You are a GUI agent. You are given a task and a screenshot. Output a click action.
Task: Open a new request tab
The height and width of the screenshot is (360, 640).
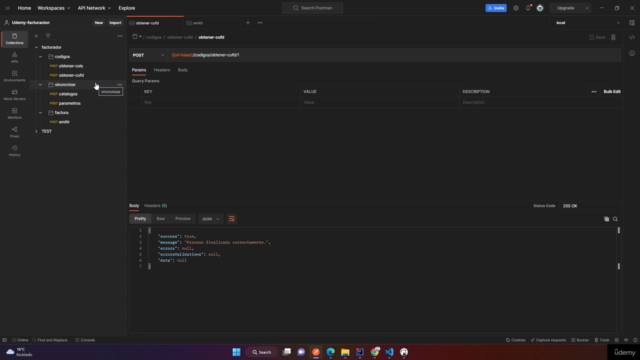pos(248,23)
